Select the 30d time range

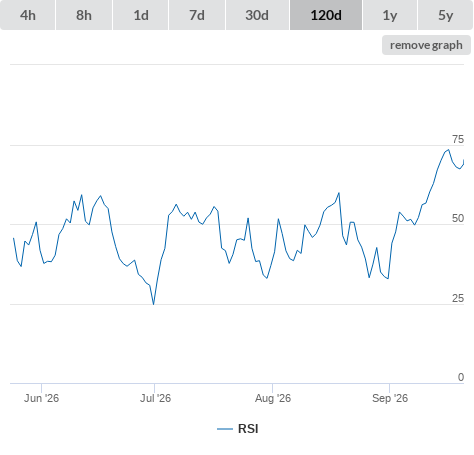tap(257, 15)
